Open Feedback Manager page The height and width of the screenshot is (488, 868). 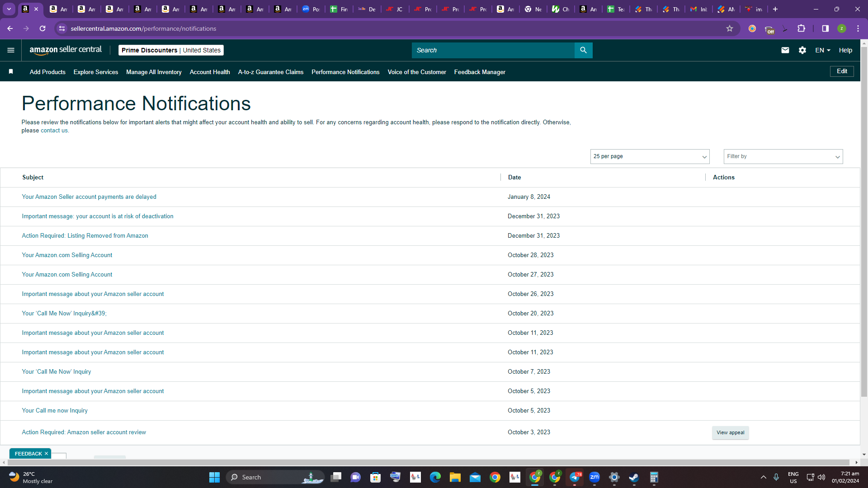[x=480, y=72]
